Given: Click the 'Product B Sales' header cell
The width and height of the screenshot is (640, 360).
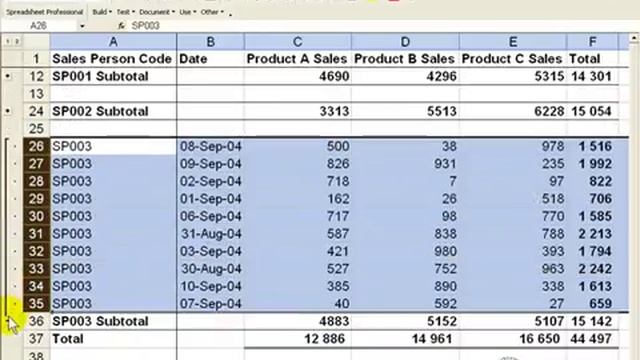Looking at the screenshot, I should 405,59.
